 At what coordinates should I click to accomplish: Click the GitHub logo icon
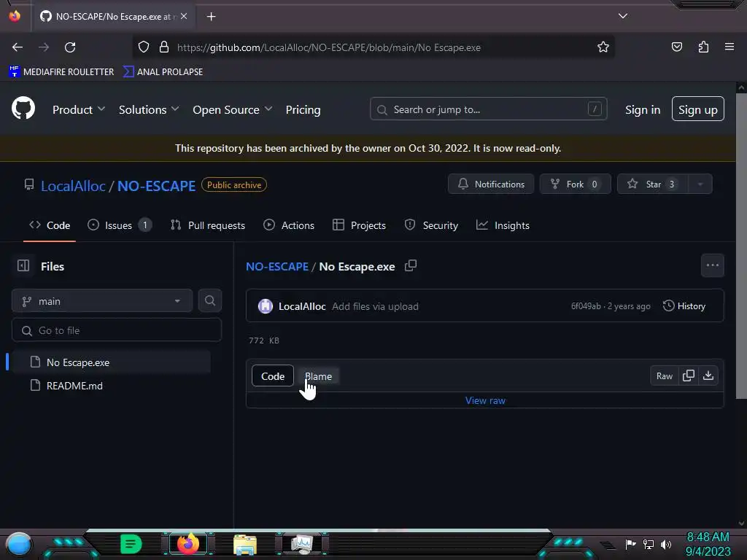[x=23, y=109]
